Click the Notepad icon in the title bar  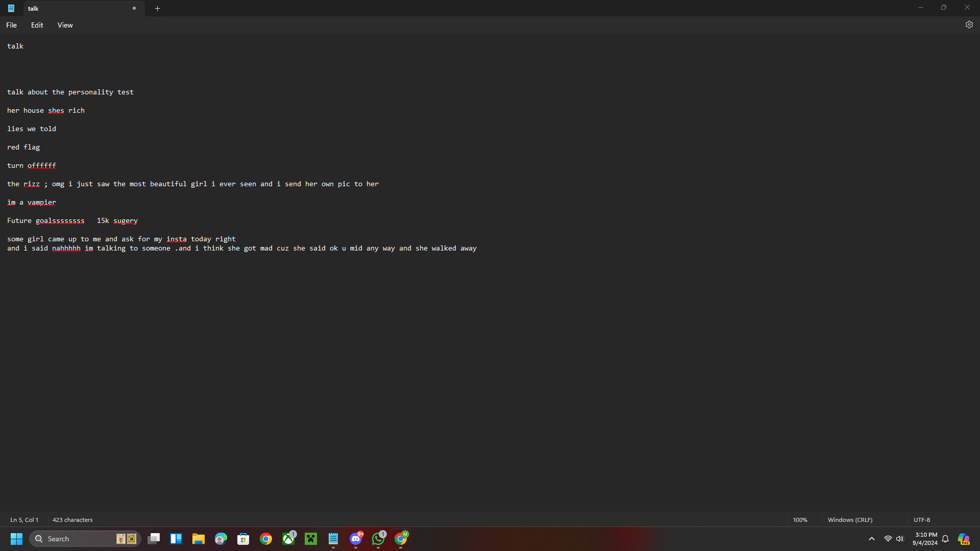tap(10, 8)
